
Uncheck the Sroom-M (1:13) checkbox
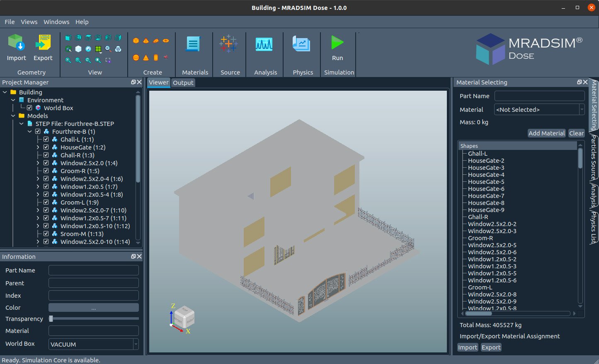[x=46, y=234]
